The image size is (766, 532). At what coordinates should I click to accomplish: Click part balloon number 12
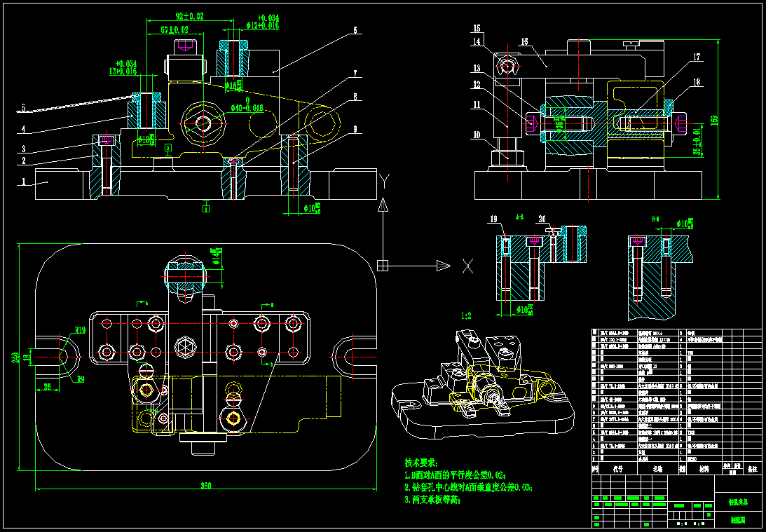click(477, 85)
